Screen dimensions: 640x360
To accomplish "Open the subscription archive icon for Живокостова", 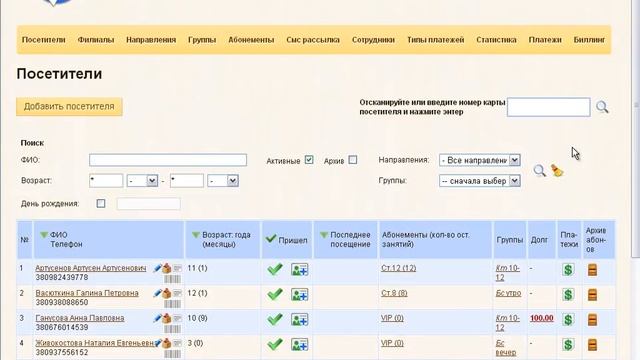I will tap(593, 344).
